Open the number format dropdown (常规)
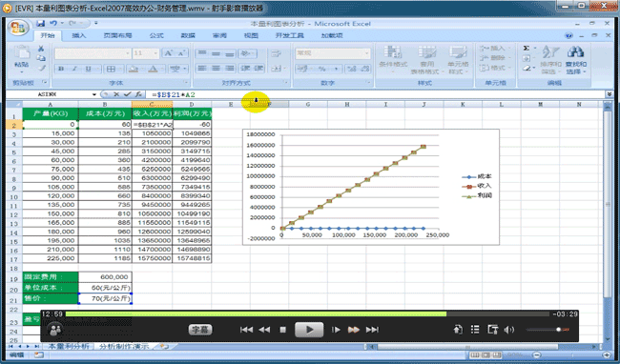 click(366, 53)
